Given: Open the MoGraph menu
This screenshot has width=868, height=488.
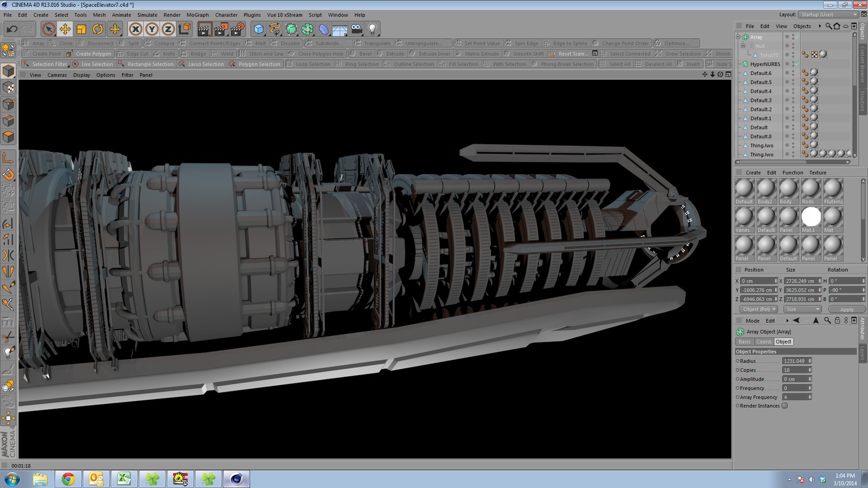Looking at the screenshot, I should coord(197,15).
